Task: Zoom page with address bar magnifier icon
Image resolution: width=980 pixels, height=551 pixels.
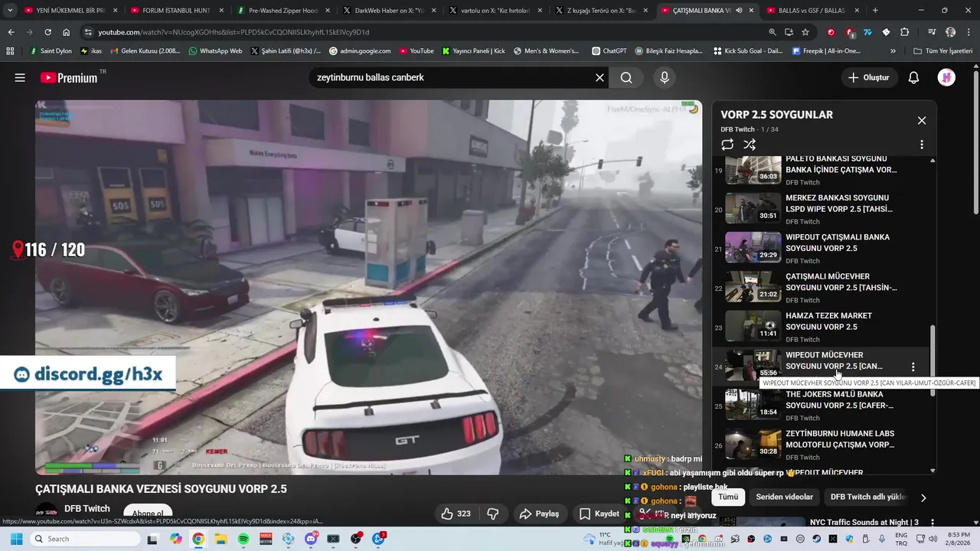Action: [x=772, y=32]
